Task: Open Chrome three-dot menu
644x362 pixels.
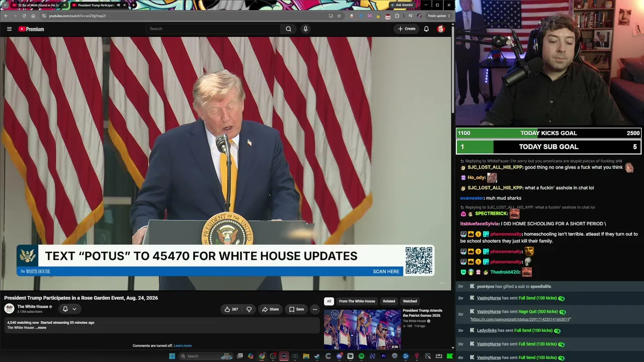Action: pyautogui.click(x=449, y=16)
